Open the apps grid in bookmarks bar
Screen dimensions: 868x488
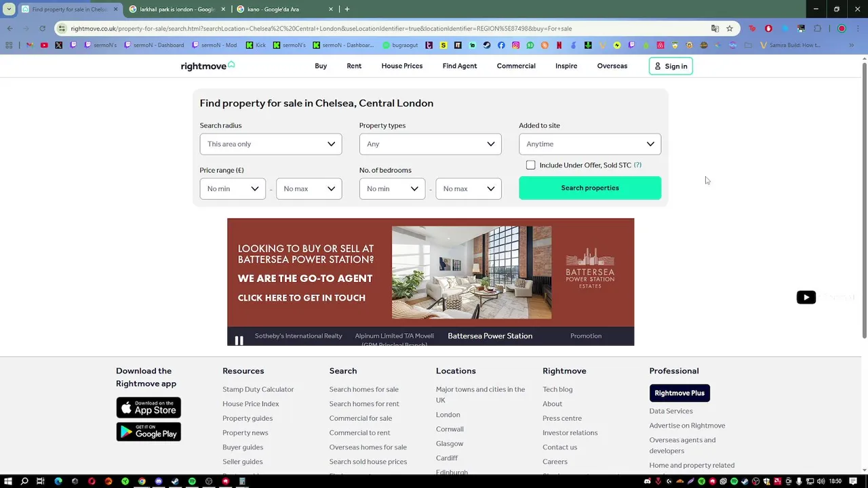[9, 45]
